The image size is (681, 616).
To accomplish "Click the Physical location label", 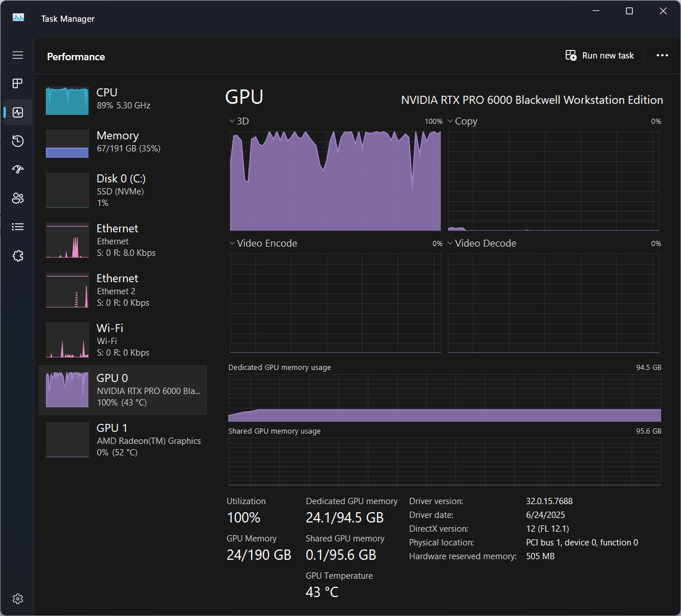I will pos(442,543).
